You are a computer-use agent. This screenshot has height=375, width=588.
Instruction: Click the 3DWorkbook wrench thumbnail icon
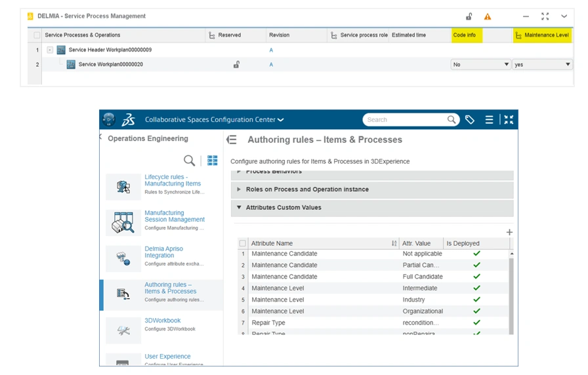point(123,330)
